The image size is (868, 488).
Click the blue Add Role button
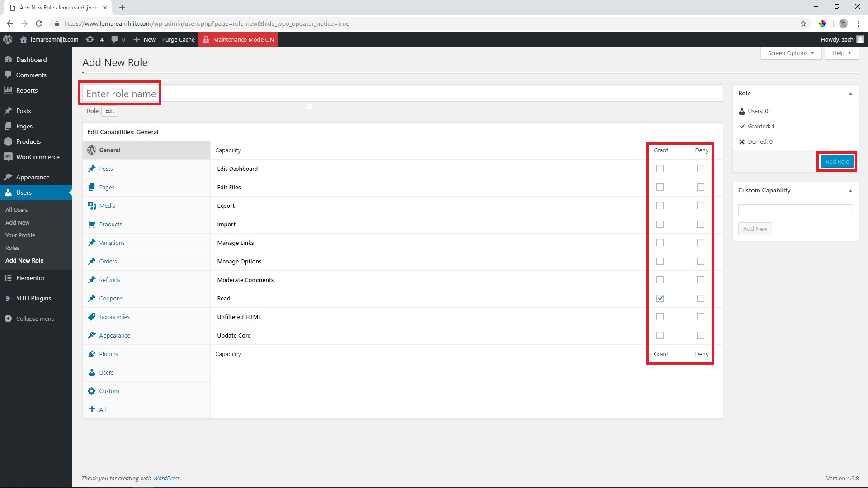837,161
